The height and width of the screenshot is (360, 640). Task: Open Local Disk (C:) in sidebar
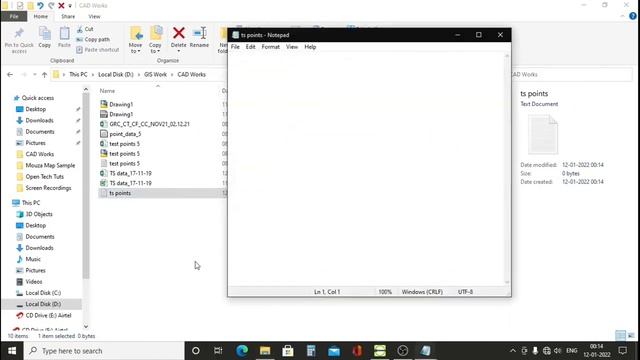[x=43, y=293]
